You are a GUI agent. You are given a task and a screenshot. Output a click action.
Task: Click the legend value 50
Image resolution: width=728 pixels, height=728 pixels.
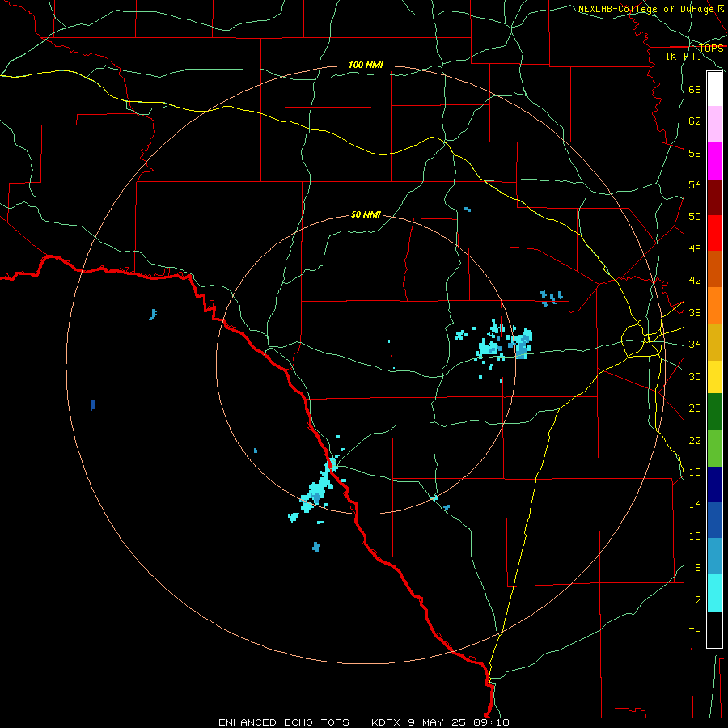pyautogui.click(x=695, y=216)
